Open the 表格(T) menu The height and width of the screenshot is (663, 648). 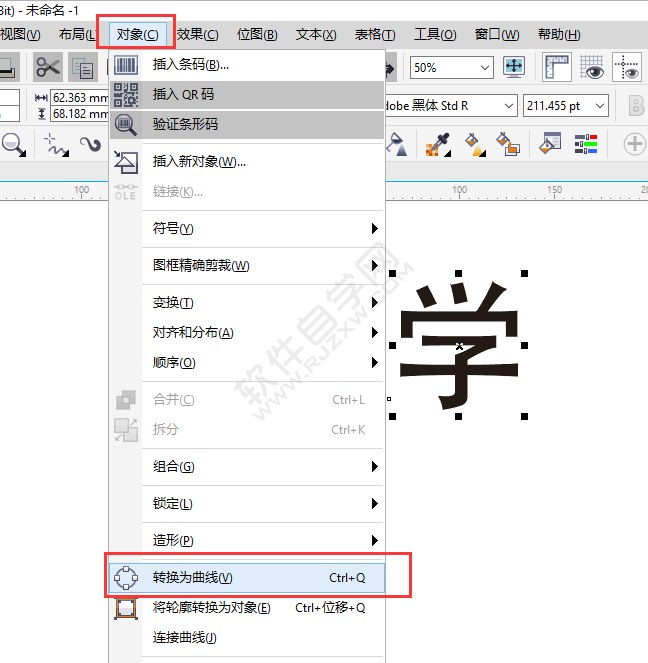pos(375,34)
